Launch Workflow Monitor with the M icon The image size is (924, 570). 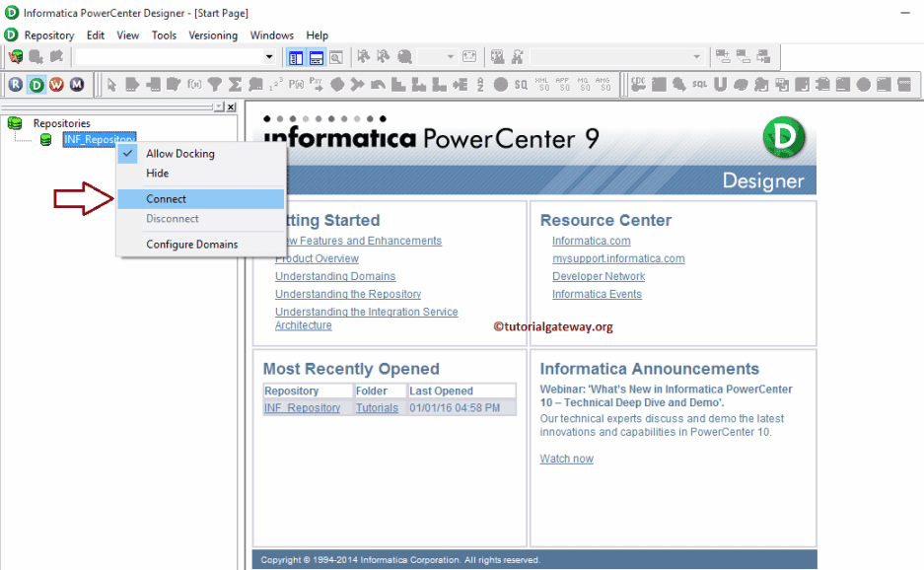(77, 84)
